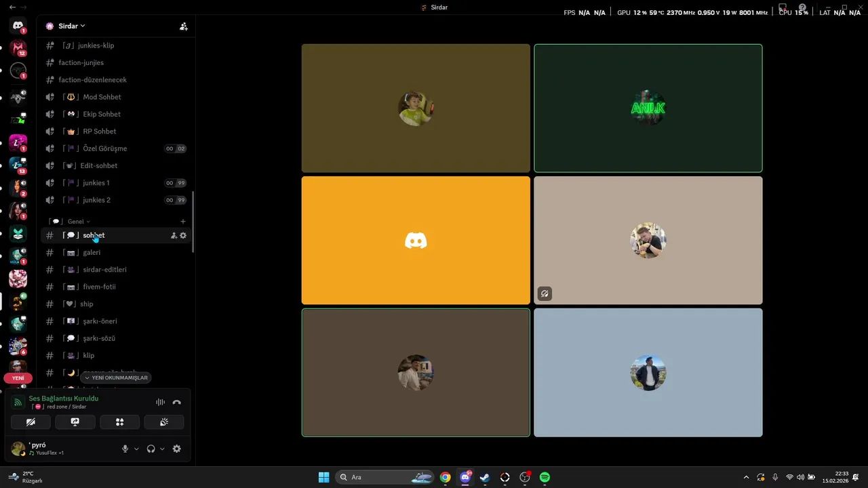The height and width of the screenshot is (488, 868).
Task: Open the pink LT server with badge 1
Action: tap(18, 142)
